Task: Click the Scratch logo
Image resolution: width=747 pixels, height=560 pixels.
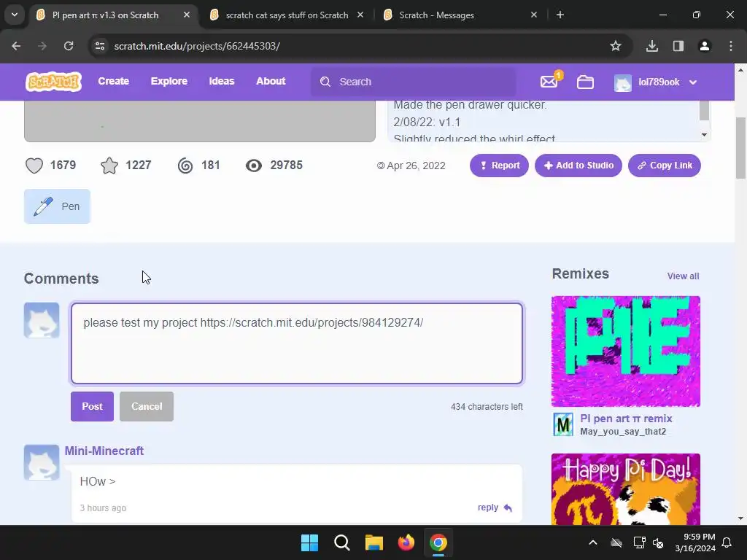Action: 53,82
